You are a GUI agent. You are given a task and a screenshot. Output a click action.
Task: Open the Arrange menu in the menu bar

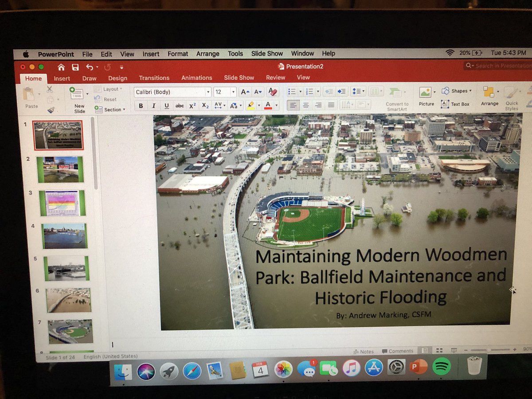point(208,54)
